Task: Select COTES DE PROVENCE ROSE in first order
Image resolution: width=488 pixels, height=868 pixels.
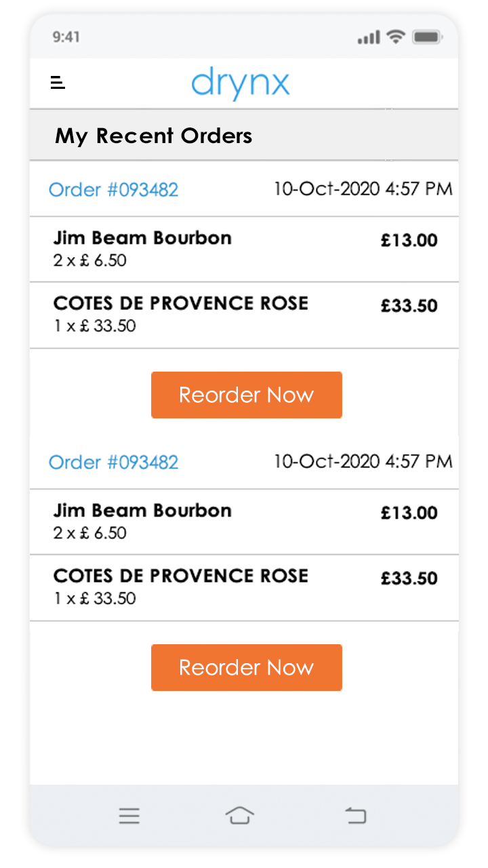Action: click(x=180, y=304)
